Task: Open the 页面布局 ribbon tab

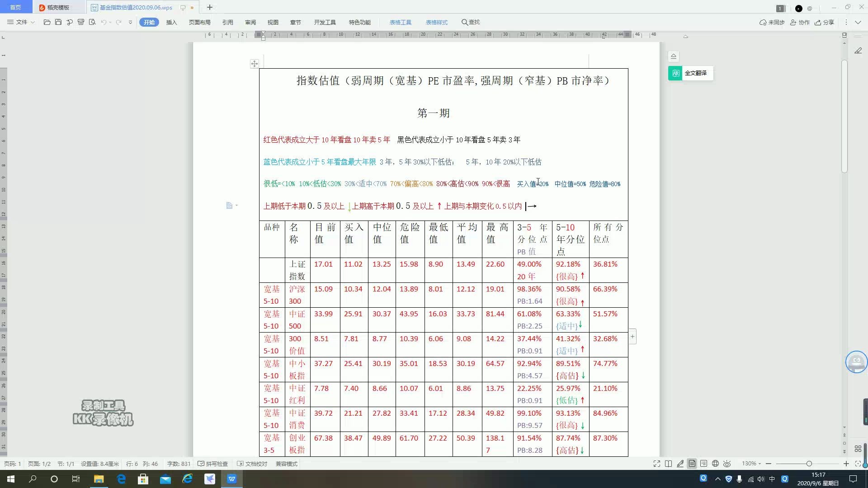Action: (x=199, y=22)
